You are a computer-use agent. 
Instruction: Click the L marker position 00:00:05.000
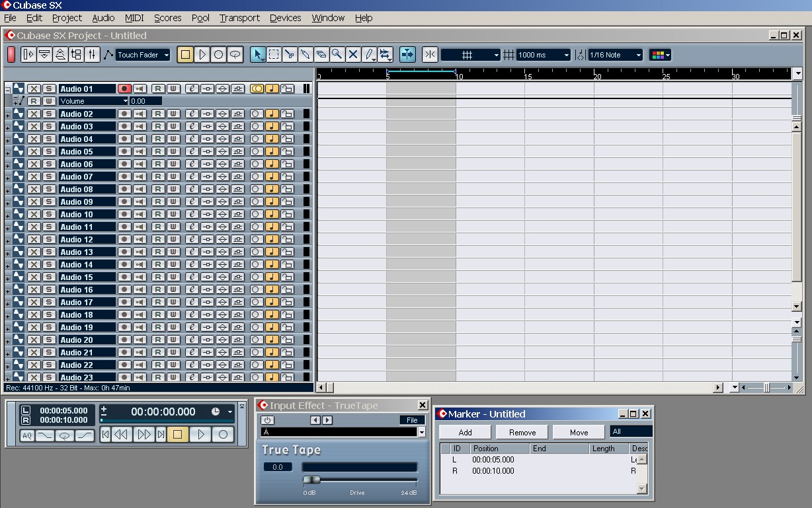pos(493,460)
